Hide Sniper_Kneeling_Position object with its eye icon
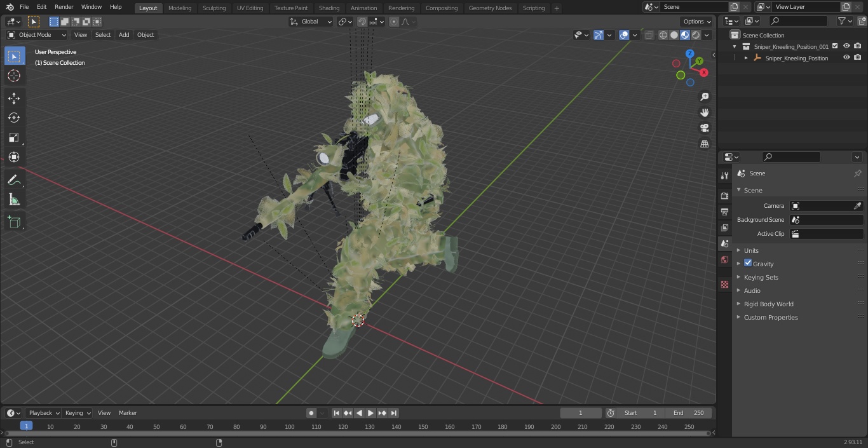The width and height of the screenshot is (868, 448). tap(846, 57)
